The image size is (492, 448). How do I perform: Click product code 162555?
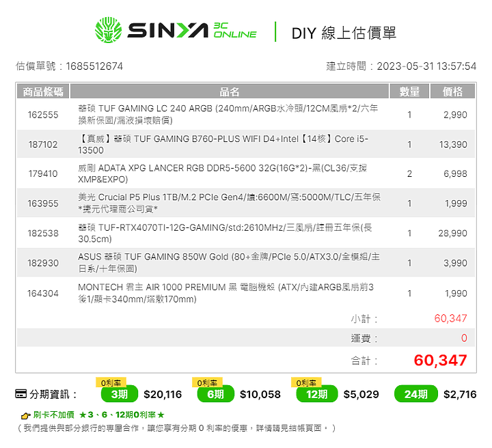43,115
